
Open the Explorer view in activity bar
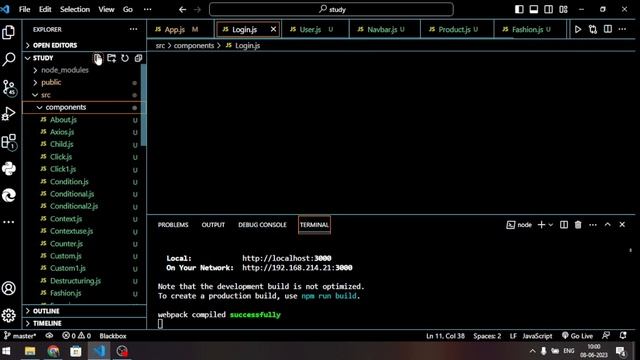click(x=9, y=32)
